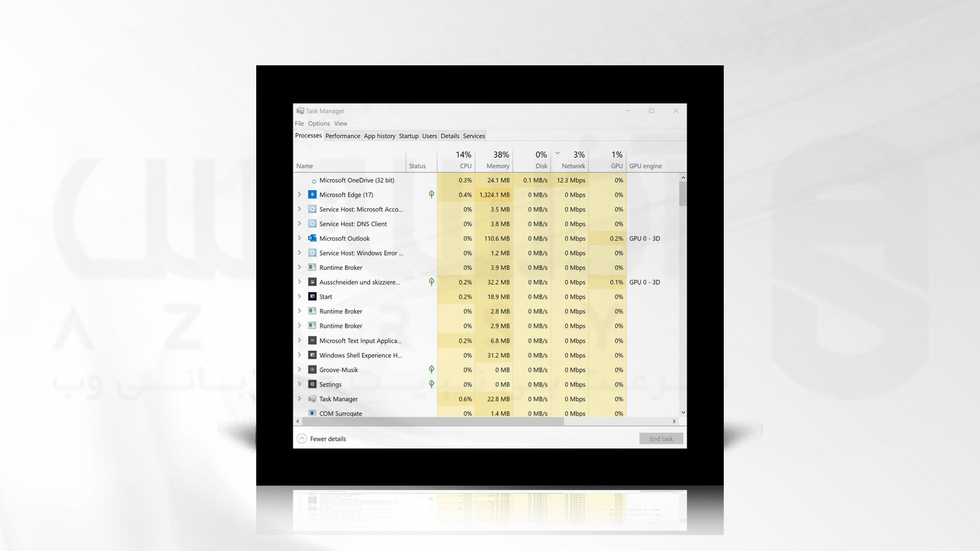Click the green leaf status on Microsoft Edge

pyautogui.click(x=431, y=194)
